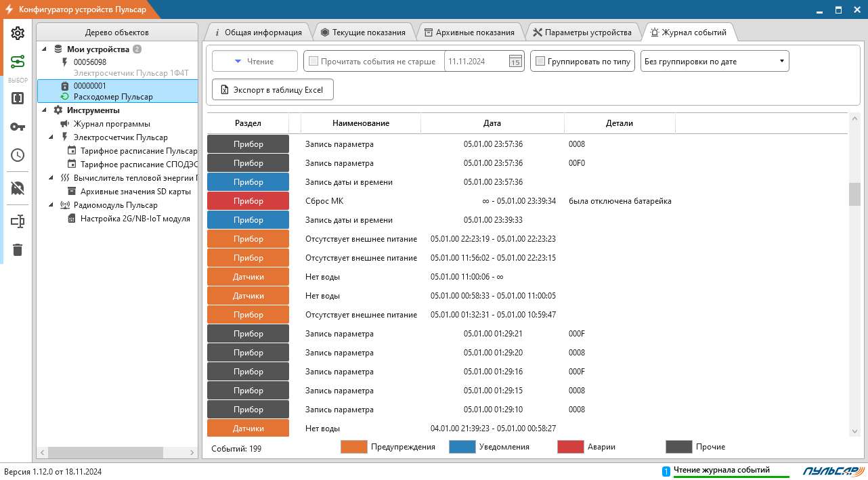868x480 pixels.
Task: Switch to Общая информация tab
Action: click(x=258, y=32)
